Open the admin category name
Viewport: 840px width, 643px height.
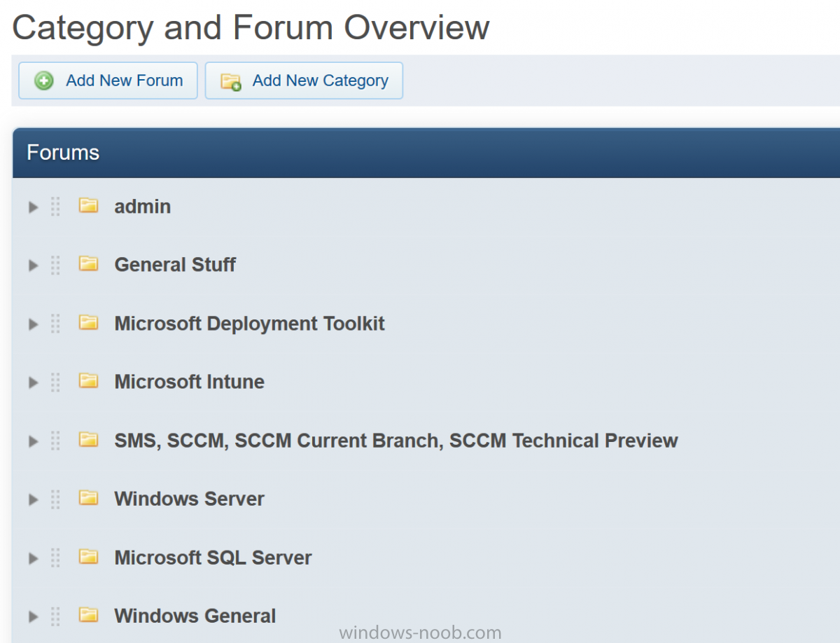coord(143,207)
